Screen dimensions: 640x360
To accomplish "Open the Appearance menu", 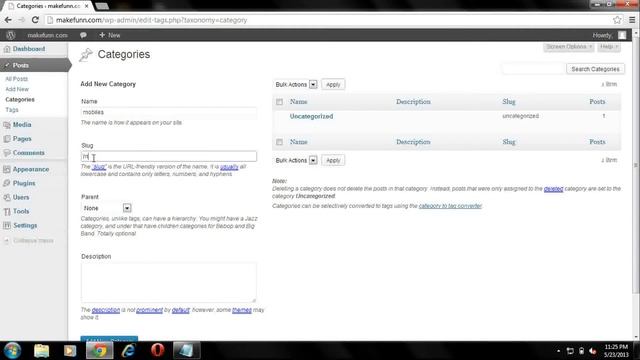I will point(31,169).
